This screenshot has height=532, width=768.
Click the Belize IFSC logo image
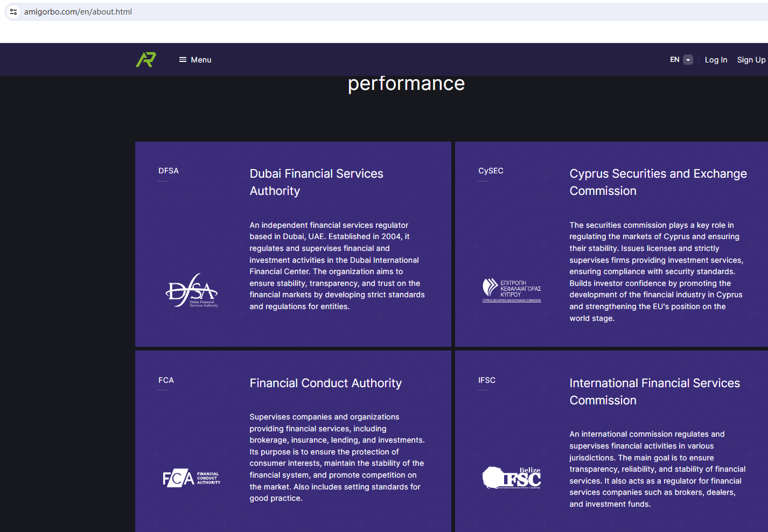tap(512, 478)
